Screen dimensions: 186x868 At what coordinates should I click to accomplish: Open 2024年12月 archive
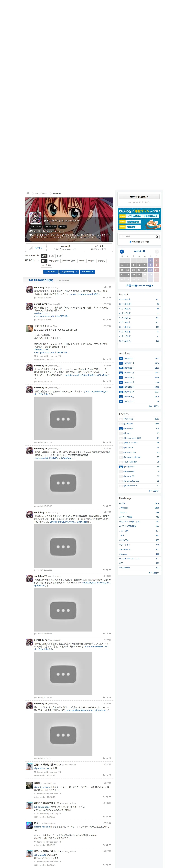129,368
